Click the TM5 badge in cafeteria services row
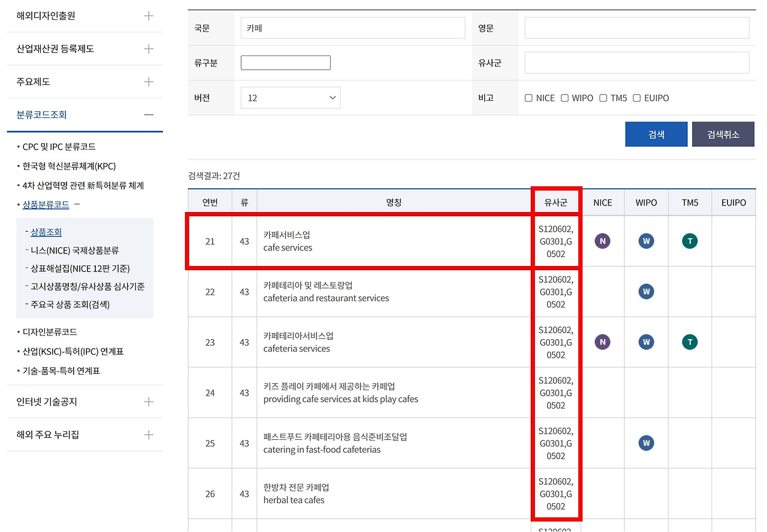This screenshot has width=767, height=532. click(x=690, y=342)
